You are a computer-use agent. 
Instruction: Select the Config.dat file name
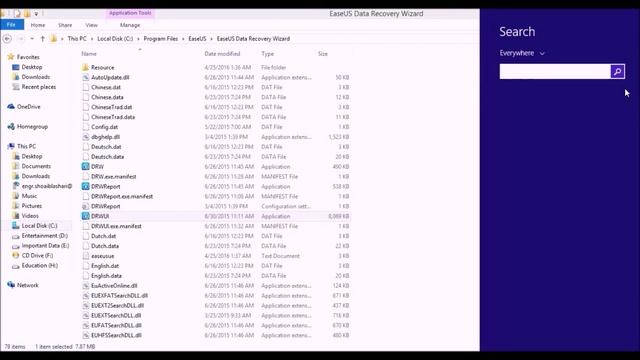[x=104, y=127]
